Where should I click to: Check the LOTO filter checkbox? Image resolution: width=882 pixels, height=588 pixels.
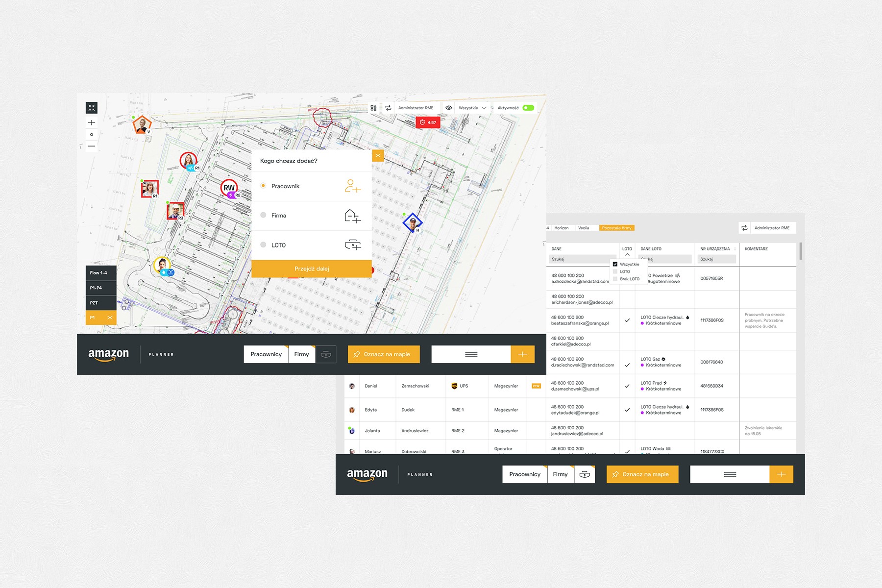615,271
